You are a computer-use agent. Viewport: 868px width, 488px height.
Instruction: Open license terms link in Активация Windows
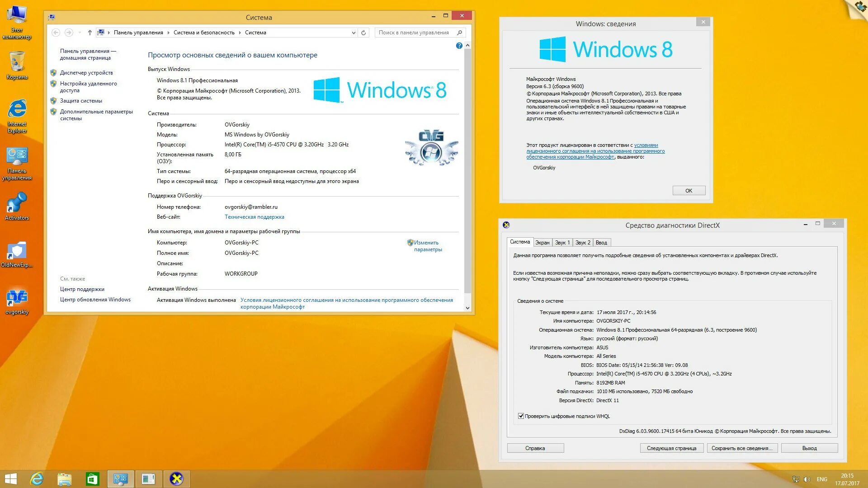click(346, 303)
